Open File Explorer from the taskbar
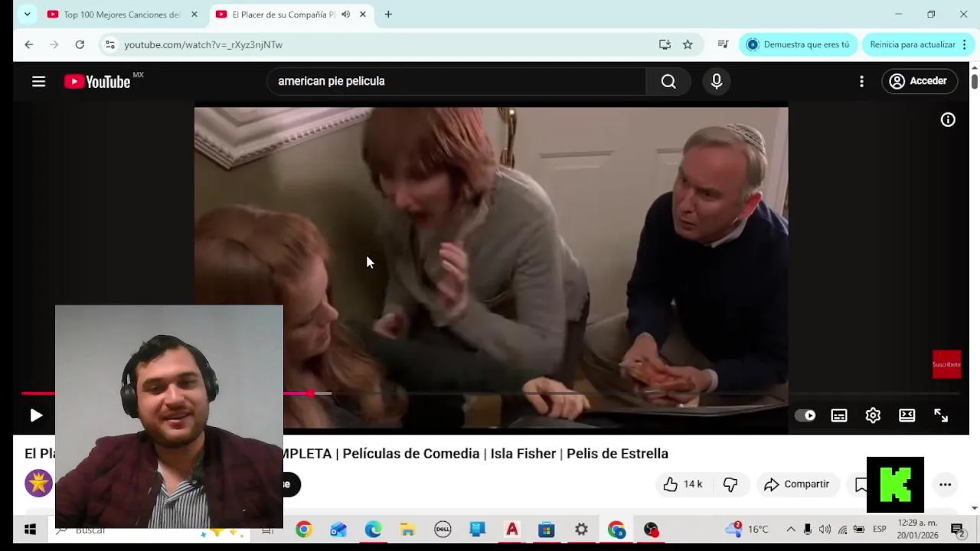 click(407, 530)
